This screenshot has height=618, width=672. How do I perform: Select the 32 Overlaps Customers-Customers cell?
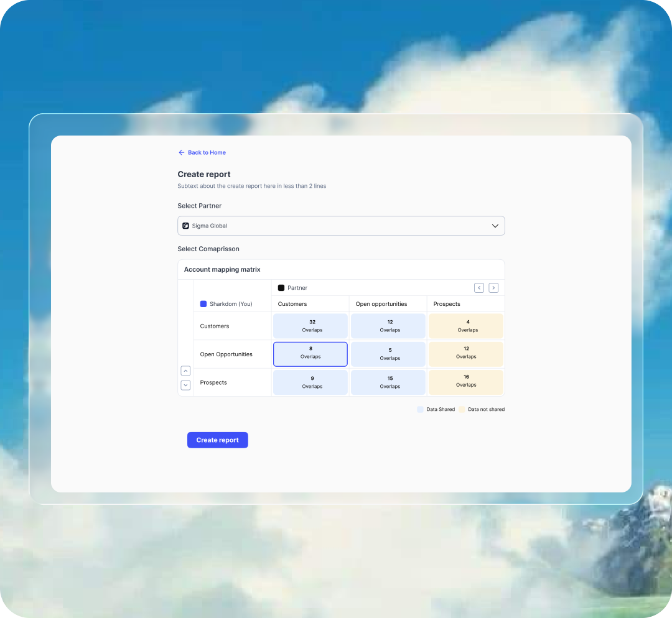(310, 326)
